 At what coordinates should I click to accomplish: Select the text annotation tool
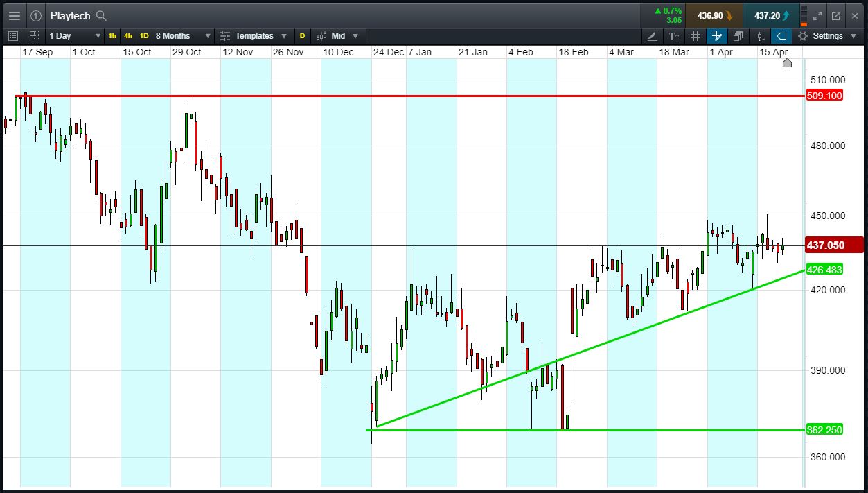[674, 36]
